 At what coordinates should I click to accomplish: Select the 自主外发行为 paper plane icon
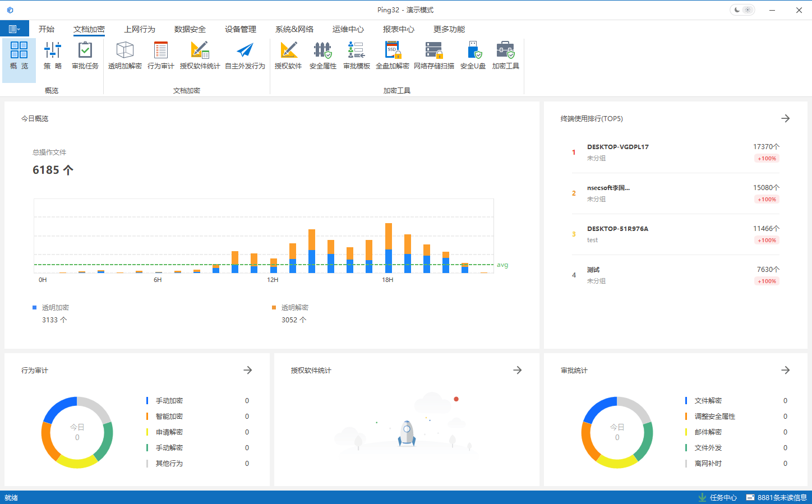(244, 56)
